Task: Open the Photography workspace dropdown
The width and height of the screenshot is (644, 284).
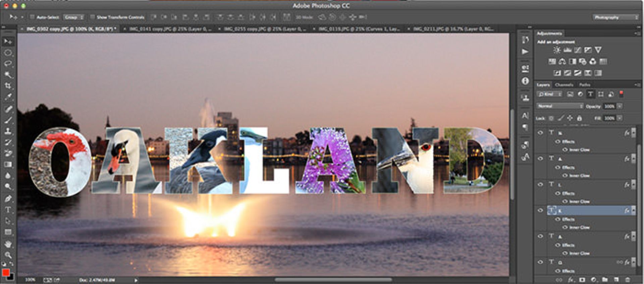Action: tap(616, 17)
